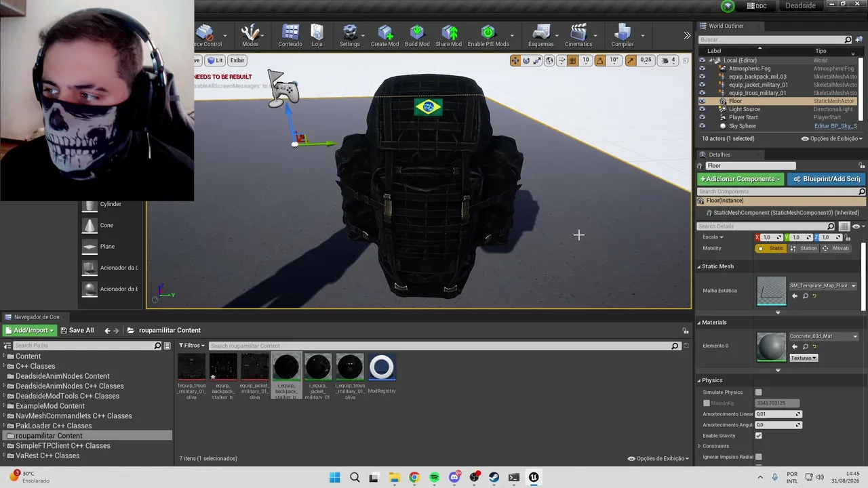The width and height of the screenshot is (868, 488).
Task: Switch to the World Outliner tab
Action: [x=726, y=26]
